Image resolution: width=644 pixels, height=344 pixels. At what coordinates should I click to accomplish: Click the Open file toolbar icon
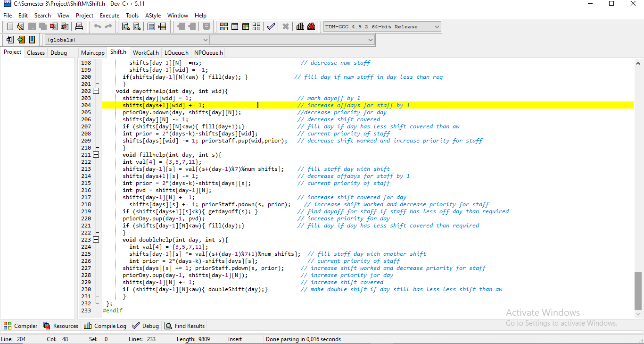[21, 27]
